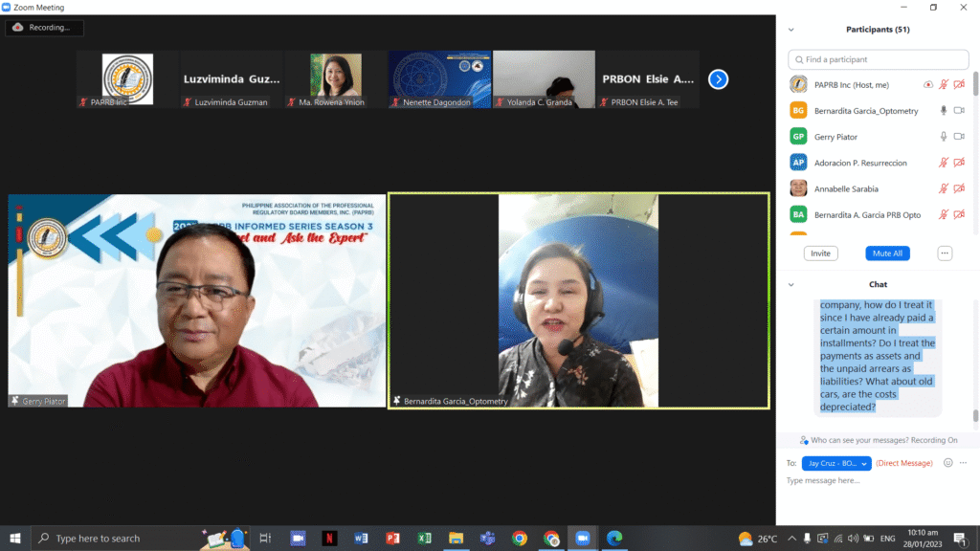Screen dimensions: 980x551
Task: Open Microsoft Edge from the taskbar
Action: tap(614, 538)
